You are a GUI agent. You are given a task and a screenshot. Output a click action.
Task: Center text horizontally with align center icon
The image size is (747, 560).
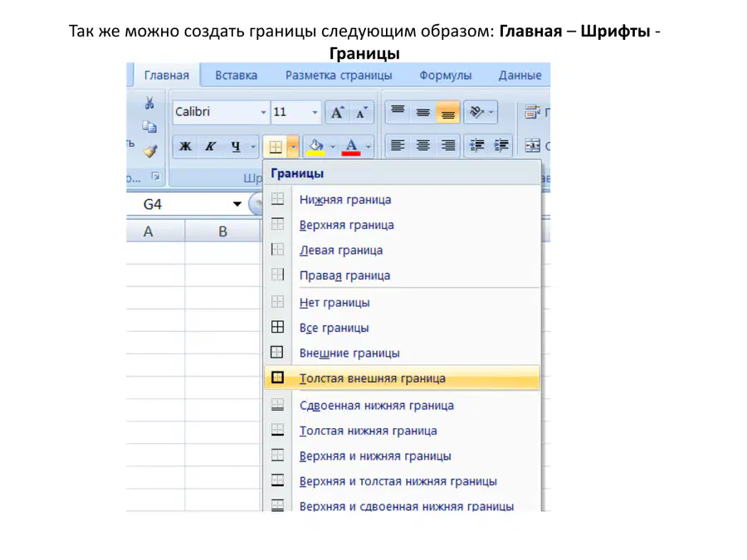tap(422, 145)
